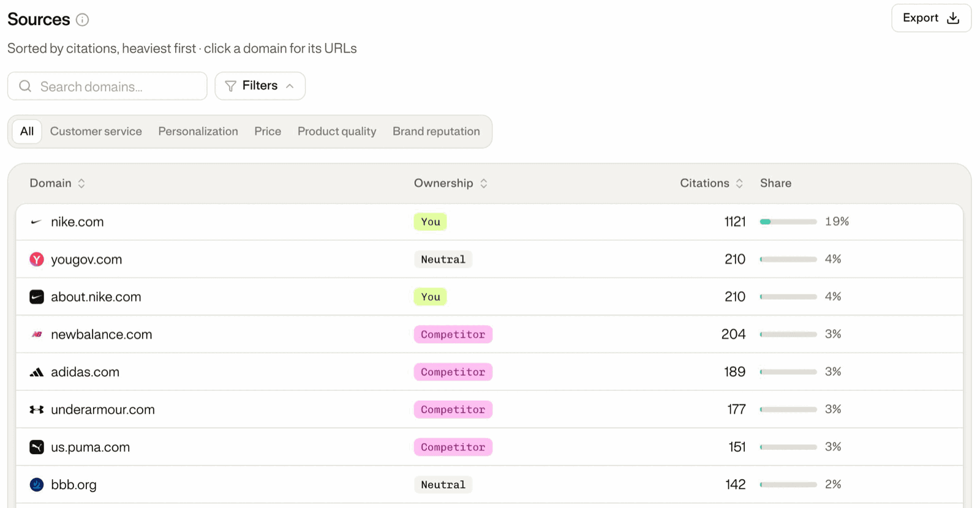Click the You badge for nike.com

point(431,222)
